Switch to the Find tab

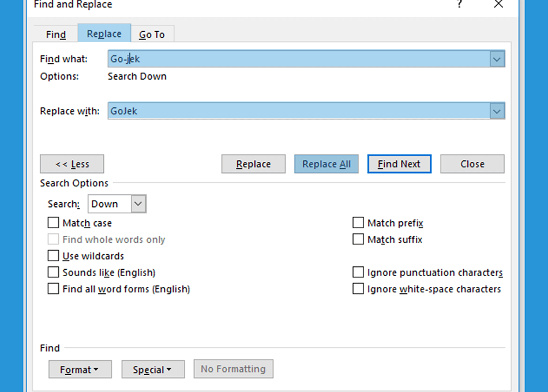tap(56, 34)
